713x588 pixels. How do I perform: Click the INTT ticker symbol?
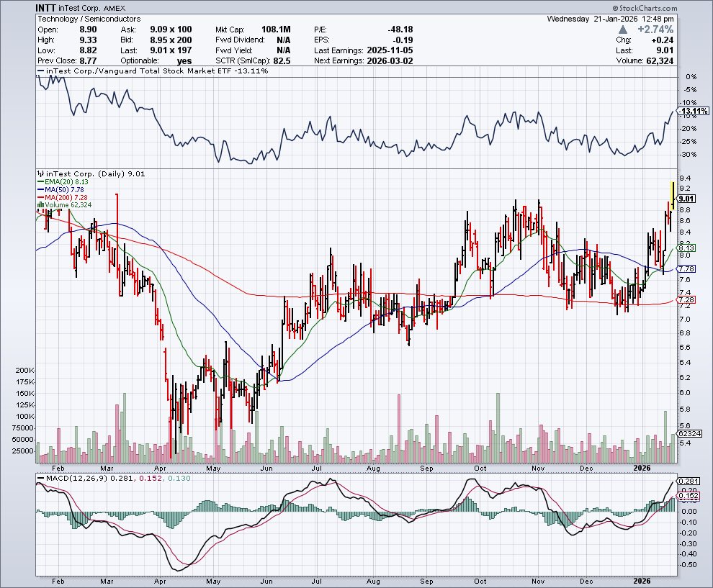tap(46, 8)
